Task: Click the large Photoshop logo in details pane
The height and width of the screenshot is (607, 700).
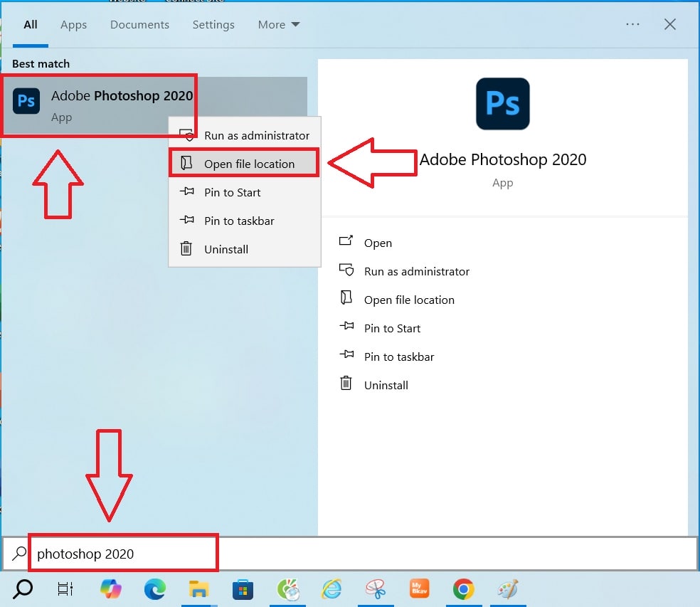Action: coord(503,104)
